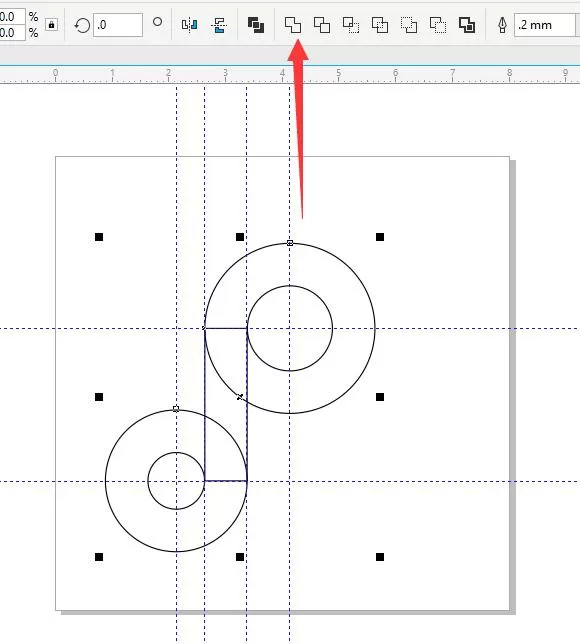Click the bottom-right selection handle
The width and height of the screenshot is (580, 644).
380,557
